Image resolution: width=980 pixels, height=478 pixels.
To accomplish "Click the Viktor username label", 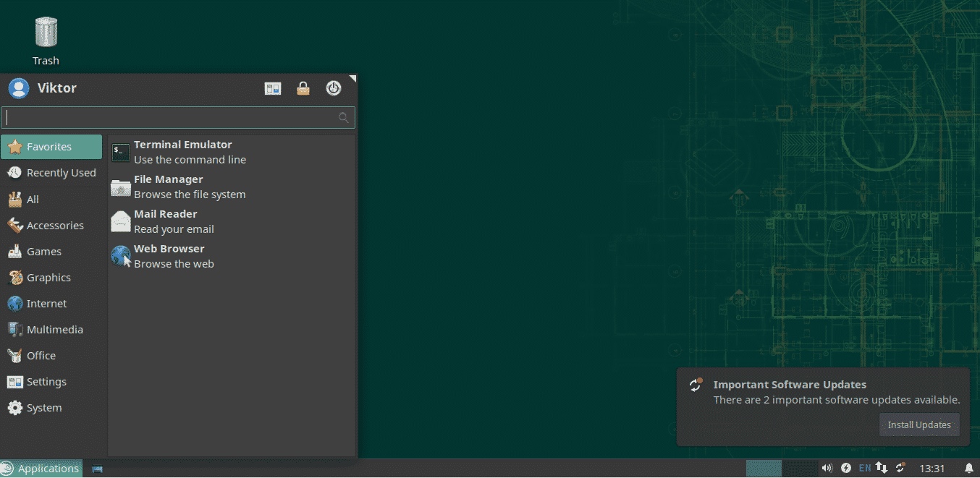I will coord(56,88).
